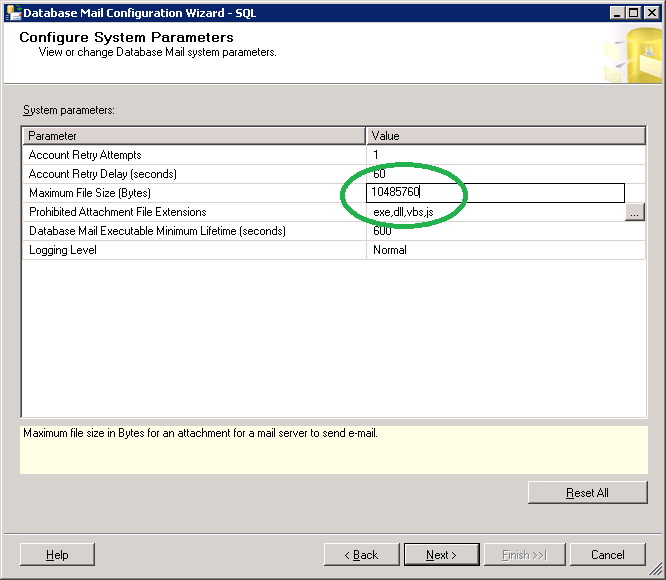Screen dimensions: 666x580
Task: Click the Parameter column header
Action: [x=194, y=136]
